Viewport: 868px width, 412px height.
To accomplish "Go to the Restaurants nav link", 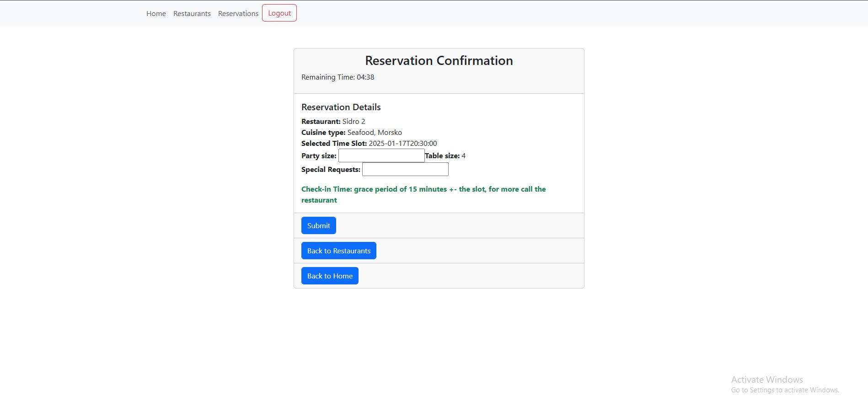I will click(192, 14).
